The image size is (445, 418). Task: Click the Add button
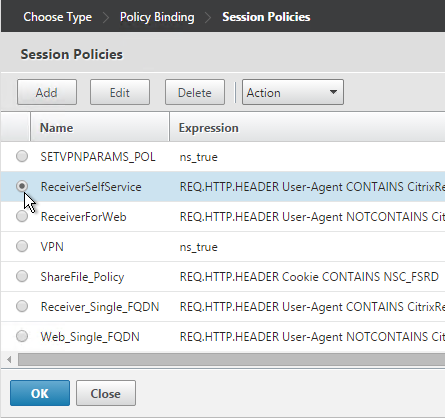pos(47,92)
